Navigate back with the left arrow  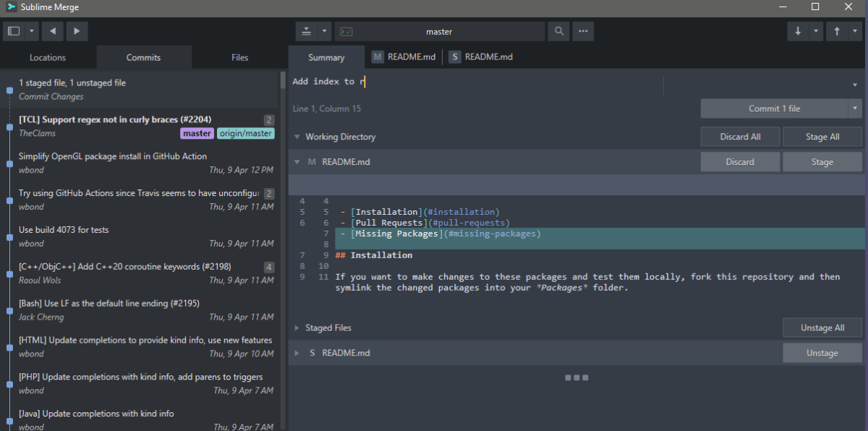point(52,31)
